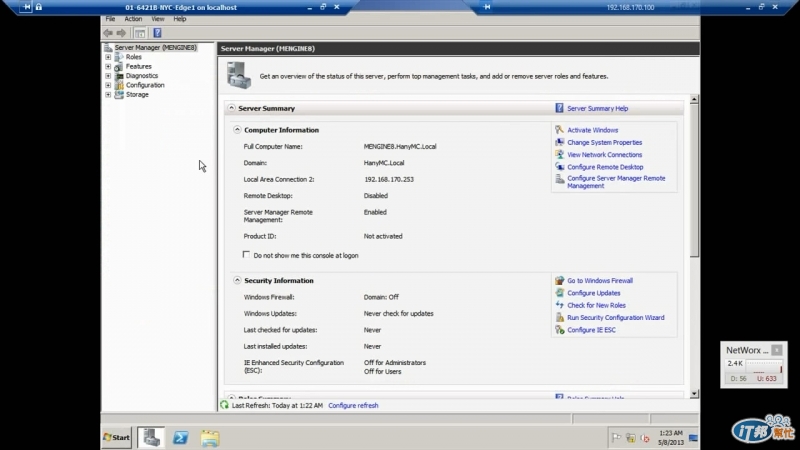Click the Check for New Roles icon
This screenshot has height=450, width=800.
pyautogui.click(x=560, y=305)
